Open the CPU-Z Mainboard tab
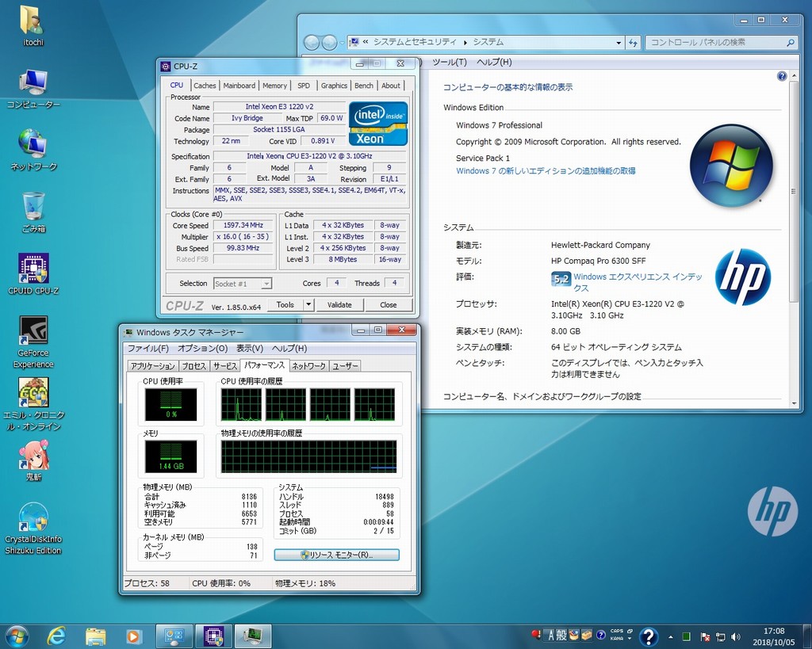Viewport: 812px width, 649px height. (x=239, y=86)
